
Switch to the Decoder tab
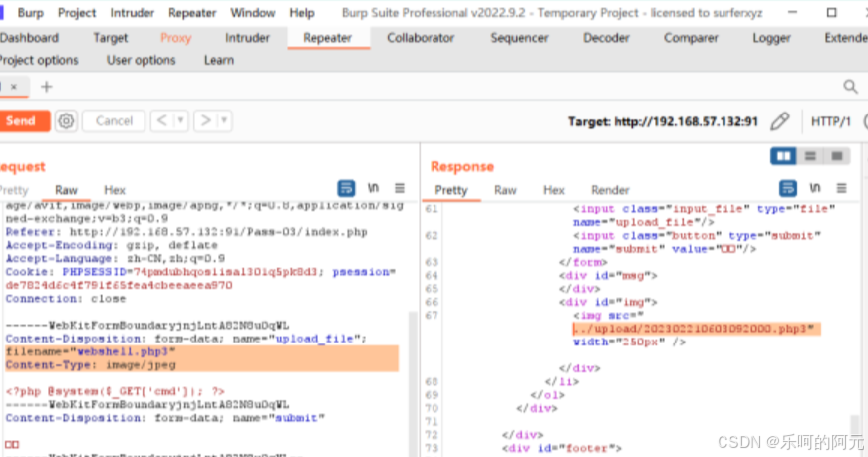pos(606,38)
